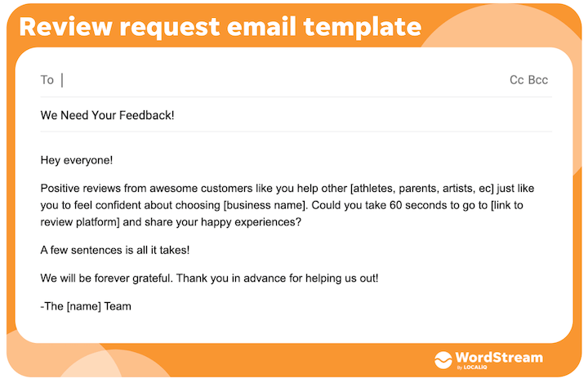This screenshot has width=588, height=383.
Task: Place cursor in the To recipient field
Action: 245,80
